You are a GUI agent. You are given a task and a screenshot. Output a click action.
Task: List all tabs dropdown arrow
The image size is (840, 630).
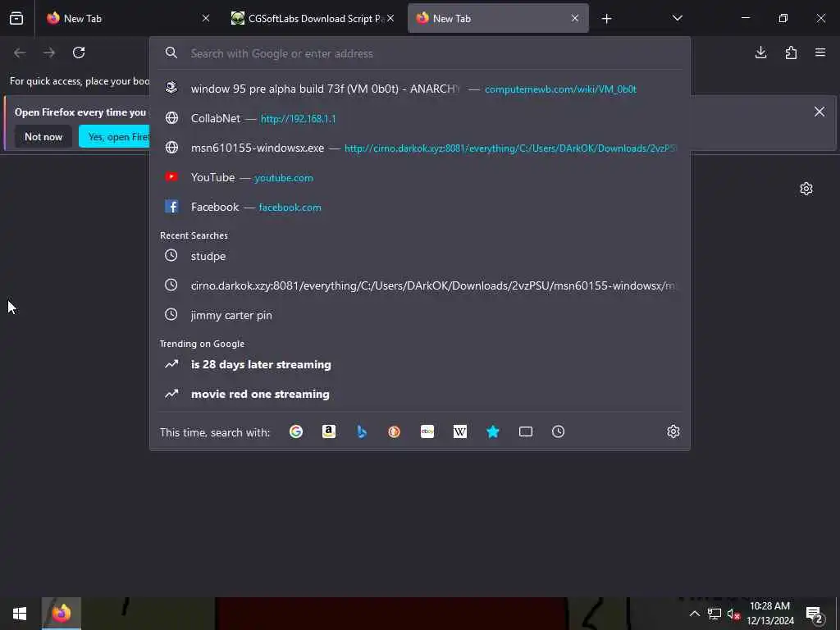[x=677, y=18]
